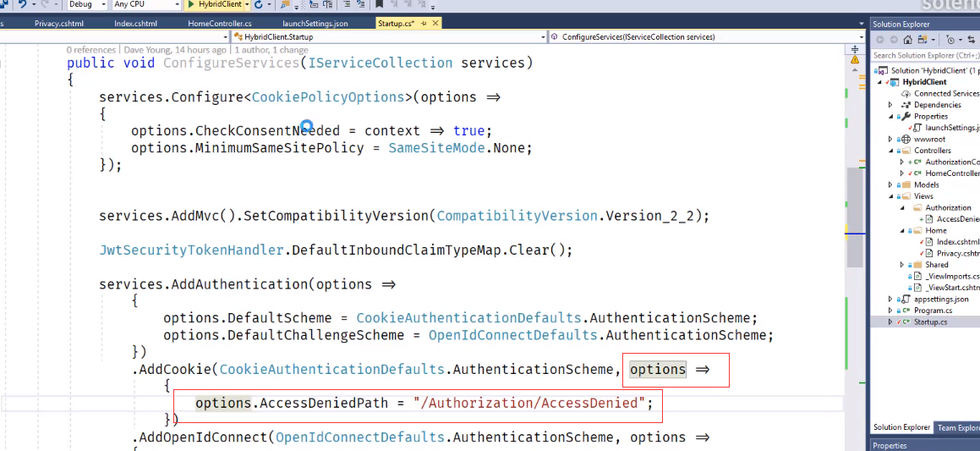Viewport: 980px width, 451px height.
Task: Click the Pending Changes Filter clock icon
Action: [x=952, y=40]
